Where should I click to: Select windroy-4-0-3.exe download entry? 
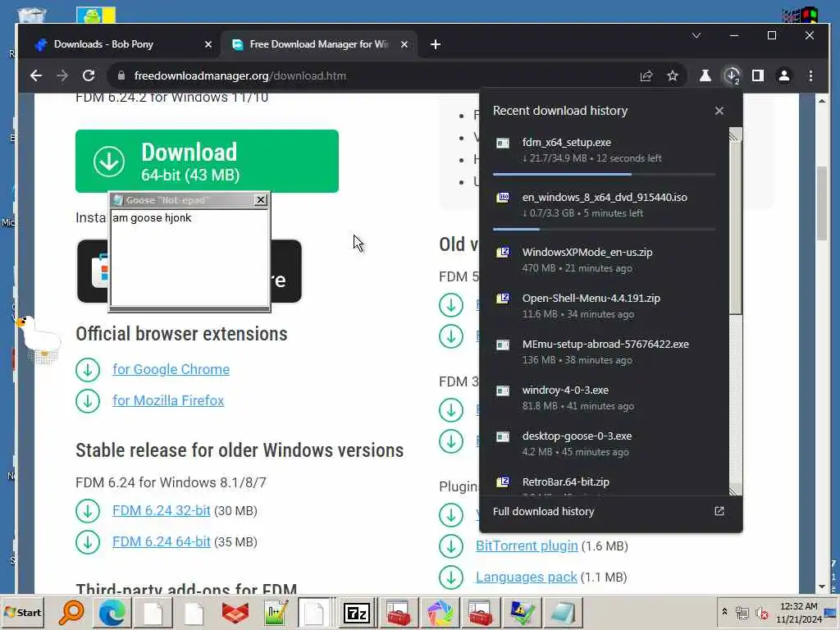604,398
